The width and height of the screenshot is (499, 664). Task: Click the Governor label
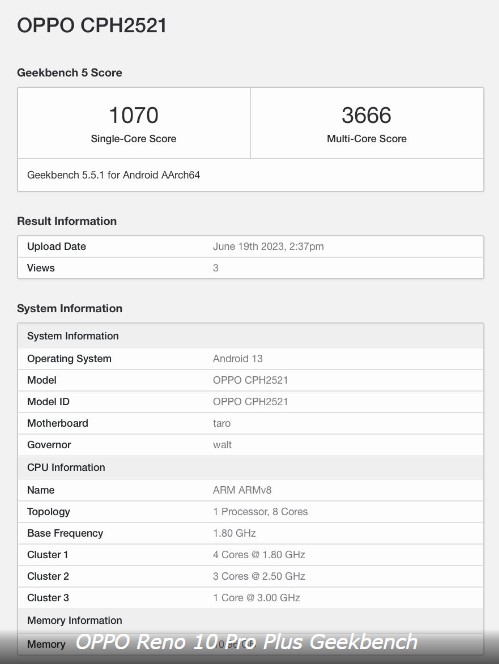[x=49, y=445]
